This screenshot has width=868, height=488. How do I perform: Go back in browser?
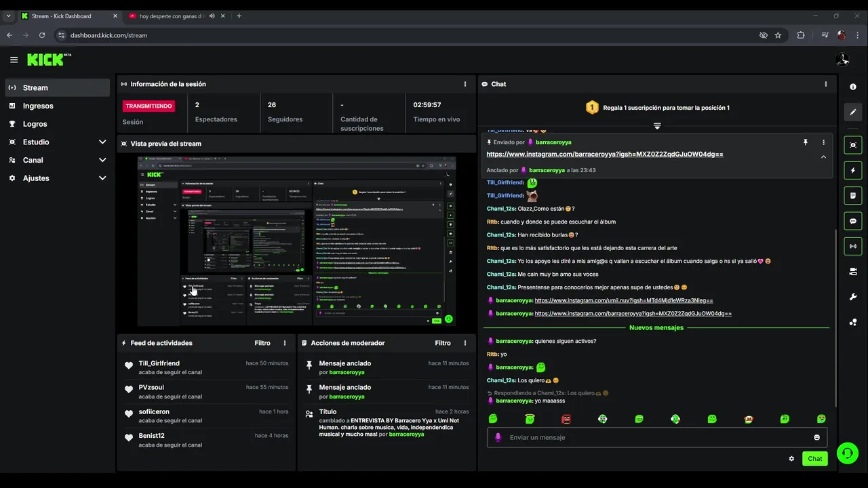9,35
